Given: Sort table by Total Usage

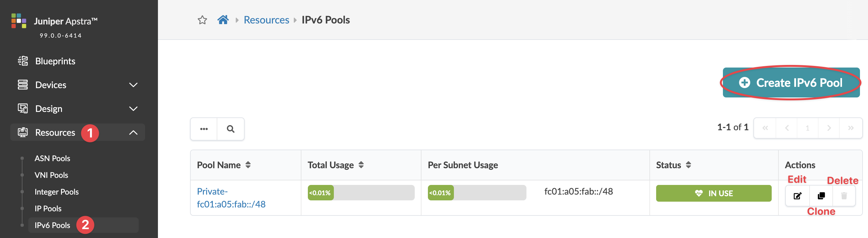Looking at the screenshot, I should (361, 165).
